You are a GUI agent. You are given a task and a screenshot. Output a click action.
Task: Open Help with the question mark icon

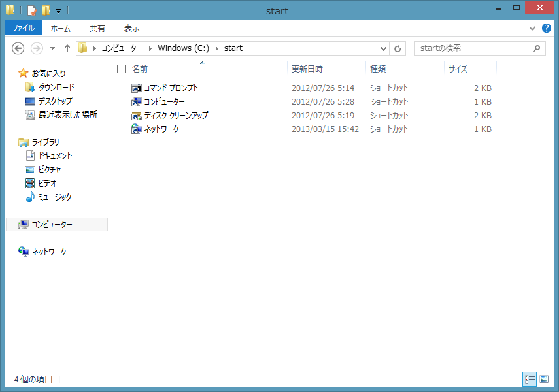[x=546, y=28]
